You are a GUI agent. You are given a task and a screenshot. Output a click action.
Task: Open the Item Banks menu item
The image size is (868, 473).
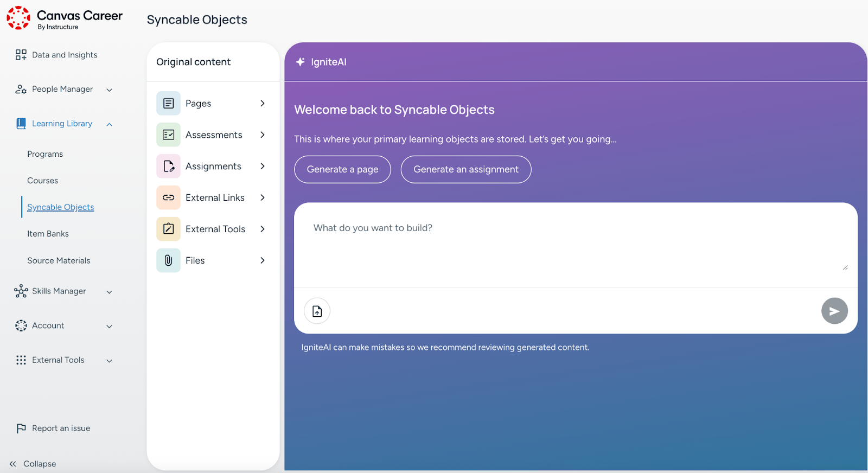coord(48,234)
